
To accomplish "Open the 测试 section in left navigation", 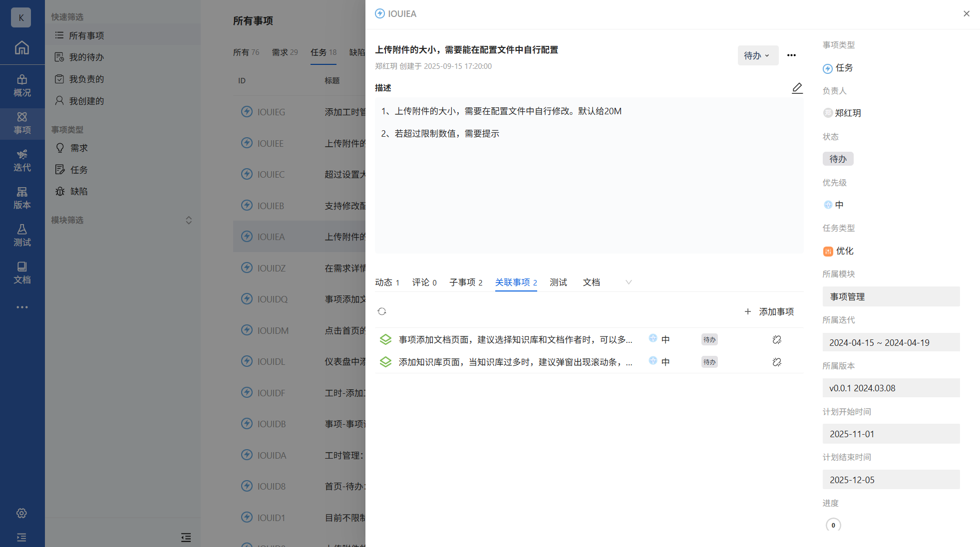I will coord(22,235).
